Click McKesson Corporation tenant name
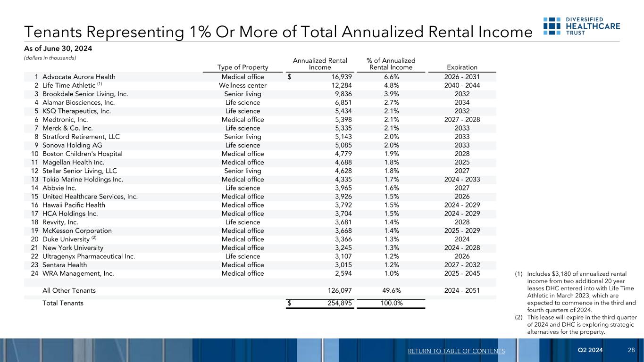644x362 pixels. coord(77,230)
